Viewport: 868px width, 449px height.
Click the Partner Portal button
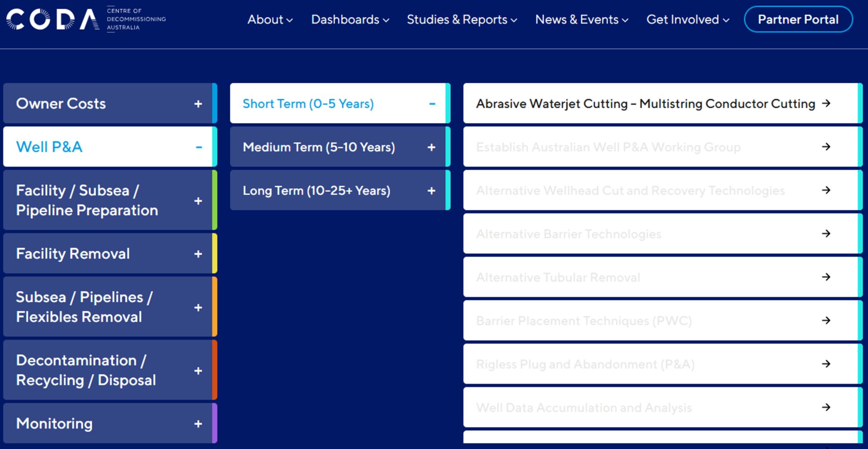click(798, 19)
